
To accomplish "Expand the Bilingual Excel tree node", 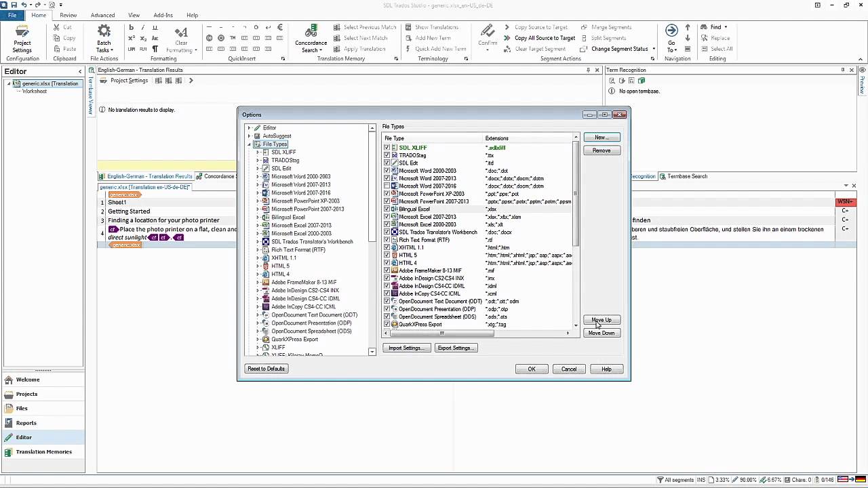I will (258, 218).
